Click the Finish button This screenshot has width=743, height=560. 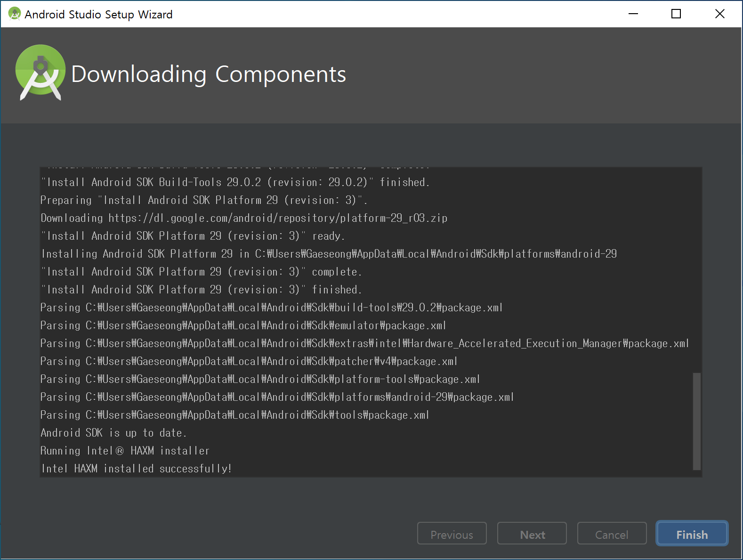(x=692, y=534)
